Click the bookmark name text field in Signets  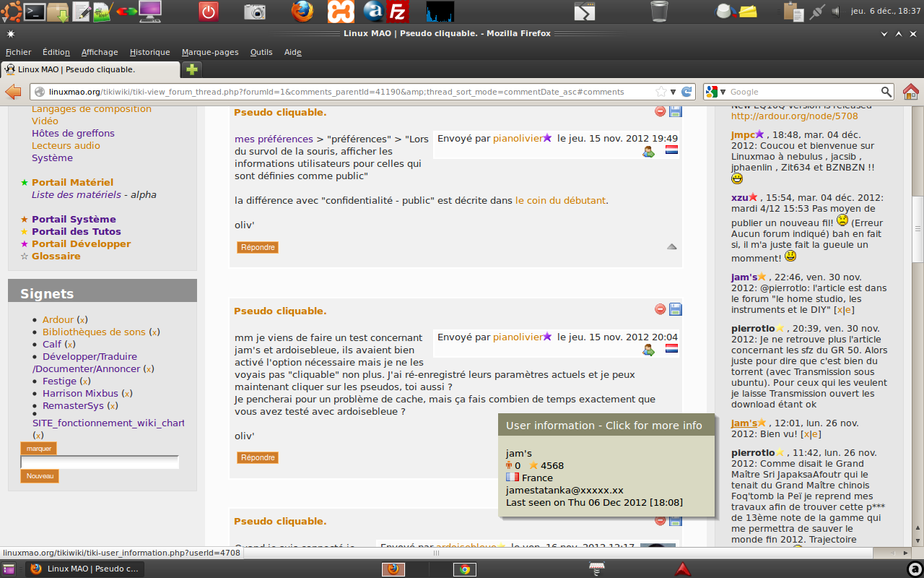[100, 462]
